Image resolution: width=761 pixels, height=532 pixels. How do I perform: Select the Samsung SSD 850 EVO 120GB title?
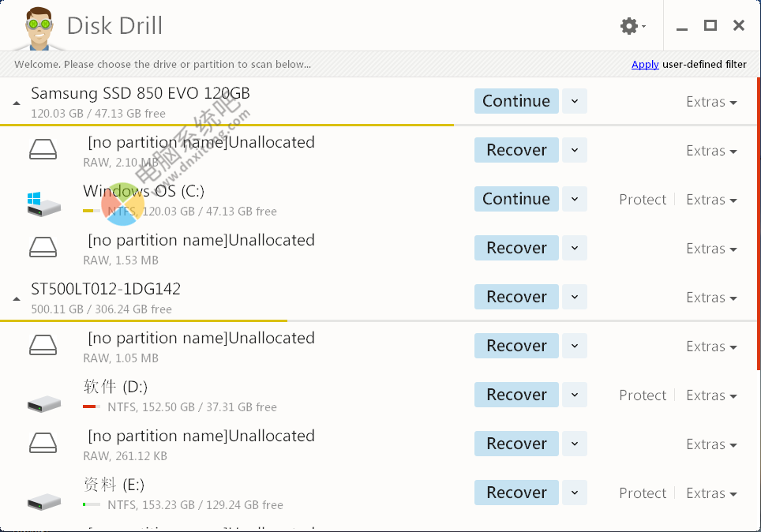tap(141, 92)
